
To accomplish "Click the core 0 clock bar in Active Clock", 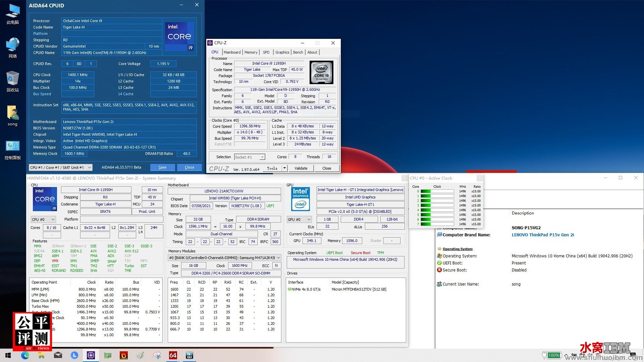I will pos(437,191).
